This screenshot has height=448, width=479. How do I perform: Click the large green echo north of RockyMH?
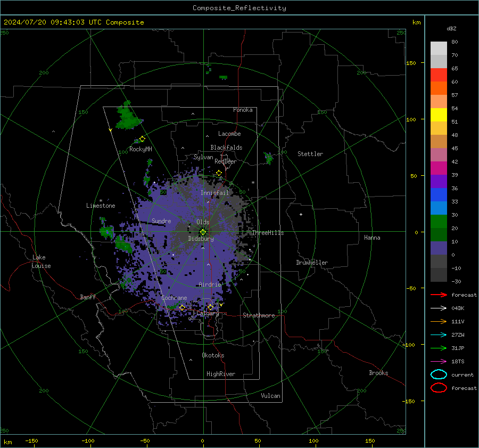128,116
